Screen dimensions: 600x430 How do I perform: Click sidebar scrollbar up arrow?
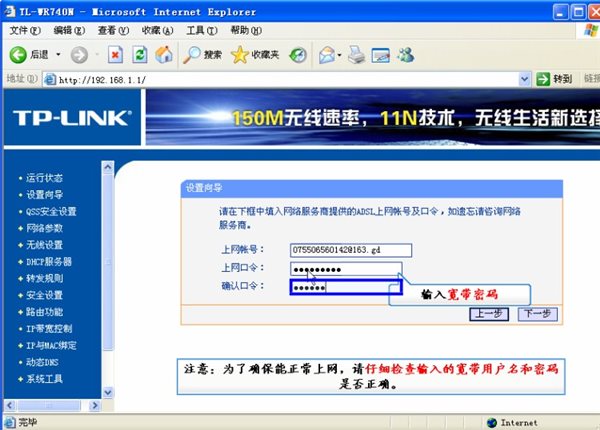pyautogui.click(x=108, y=167)
